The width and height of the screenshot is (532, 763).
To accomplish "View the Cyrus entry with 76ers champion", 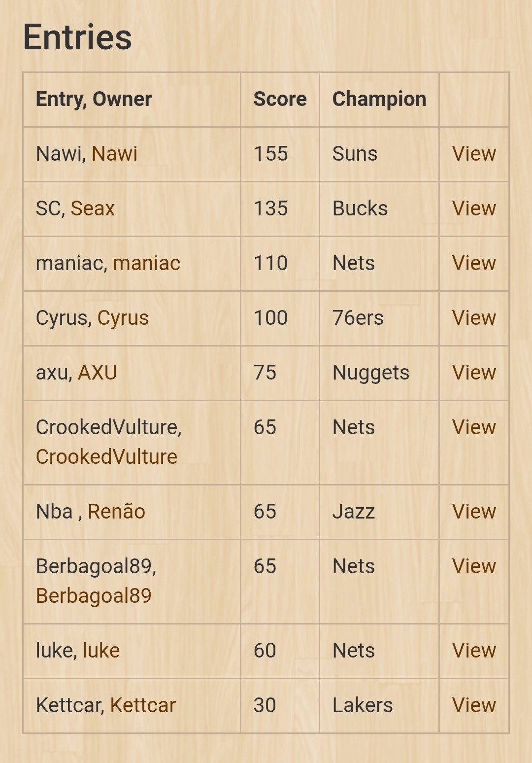I will coord(474,318).
